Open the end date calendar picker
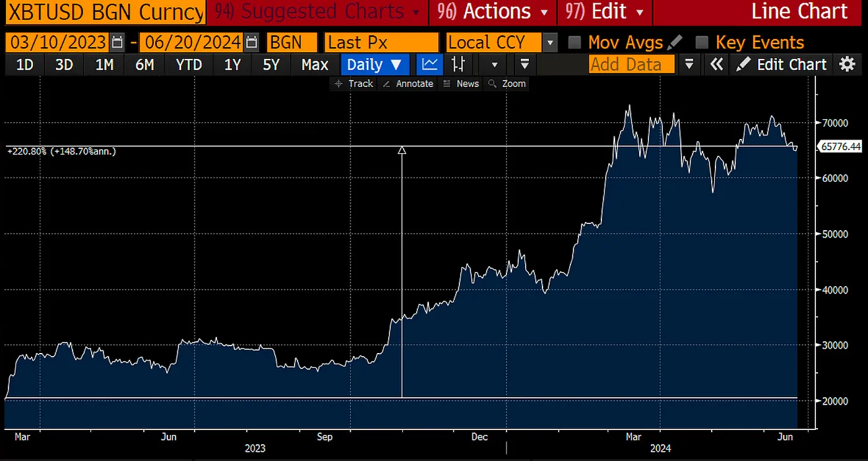This screenshot has width=868, height=461. click(x=251, y=42)
